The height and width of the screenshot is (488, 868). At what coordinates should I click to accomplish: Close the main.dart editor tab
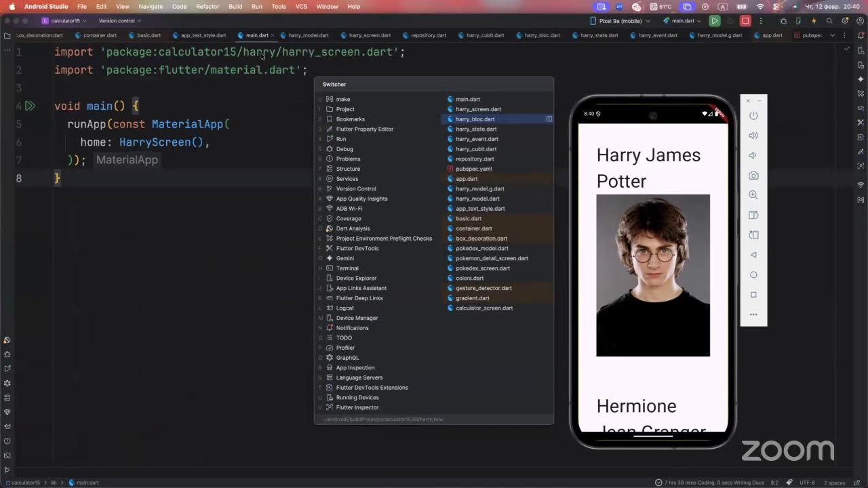point(272,35)
